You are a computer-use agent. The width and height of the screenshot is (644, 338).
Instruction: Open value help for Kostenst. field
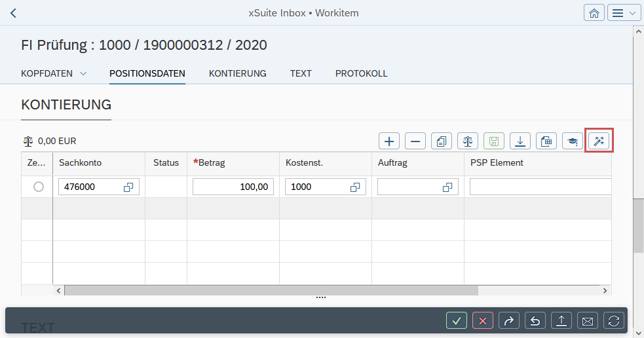point(355,187)
